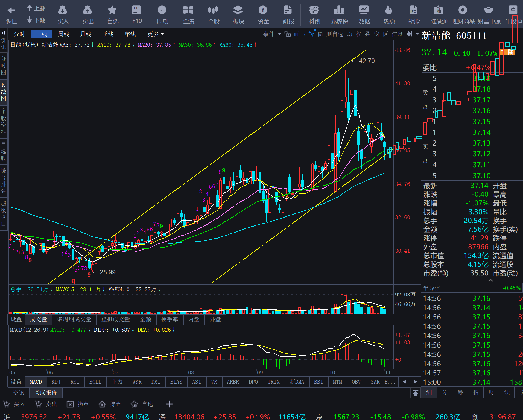This screenshot has height=420, width=523.
Task: Toggle the chart lock icon
Action: [x=288, y=34]
